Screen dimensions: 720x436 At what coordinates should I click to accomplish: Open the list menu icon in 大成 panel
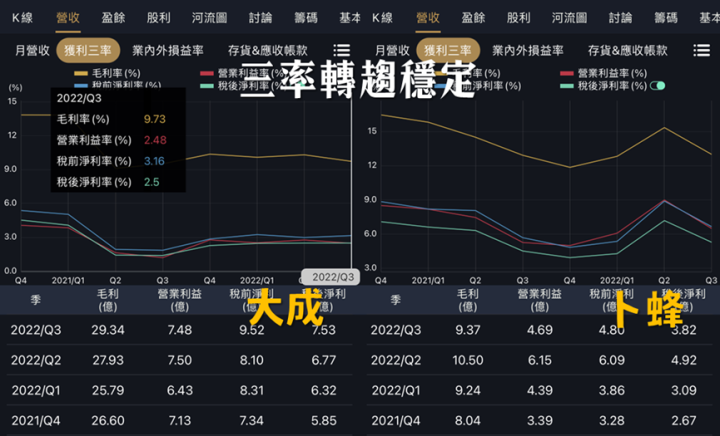342,50
